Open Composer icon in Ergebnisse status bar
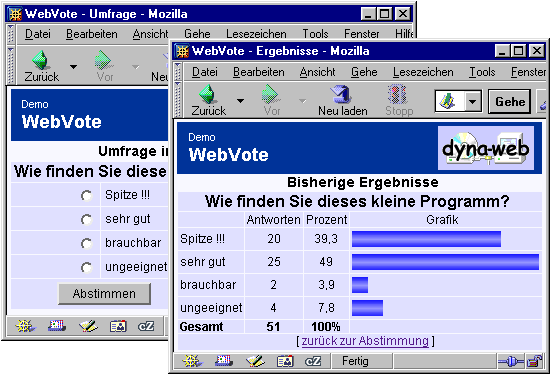This screenshot has width=550, height=374. pyautogui.click(x=255, y=360)
